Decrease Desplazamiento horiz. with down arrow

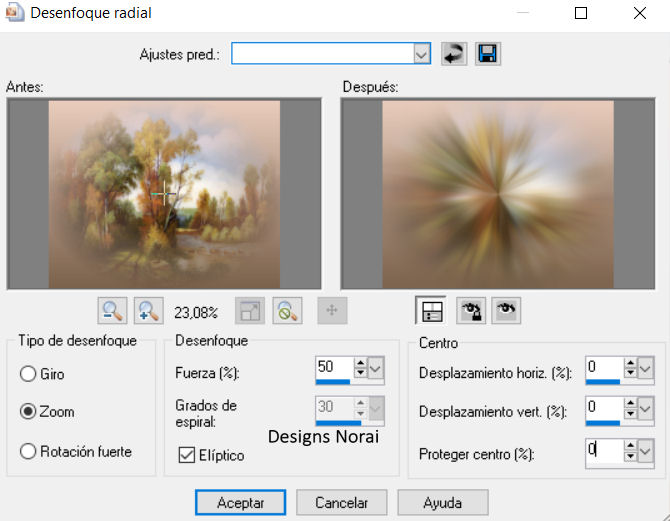[630, 373]
